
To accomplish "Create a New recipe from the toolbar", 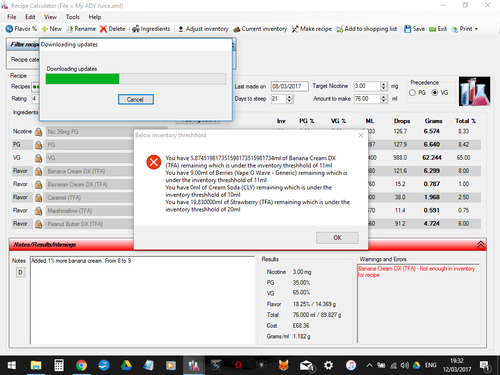I will click(51, 29).
